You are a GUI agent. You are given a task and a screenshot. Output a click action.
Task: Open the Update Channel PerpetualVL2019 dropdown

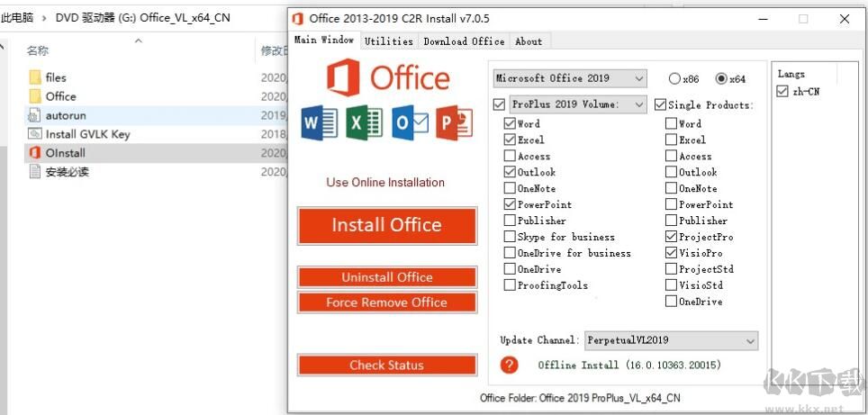671,340
